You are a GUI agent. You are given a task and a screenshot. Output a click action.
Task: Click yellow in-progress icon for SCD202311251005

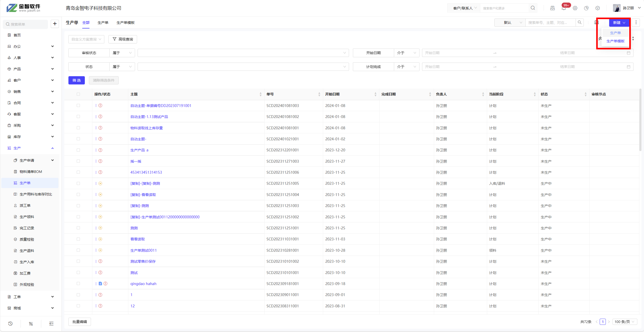pos(100,183)
